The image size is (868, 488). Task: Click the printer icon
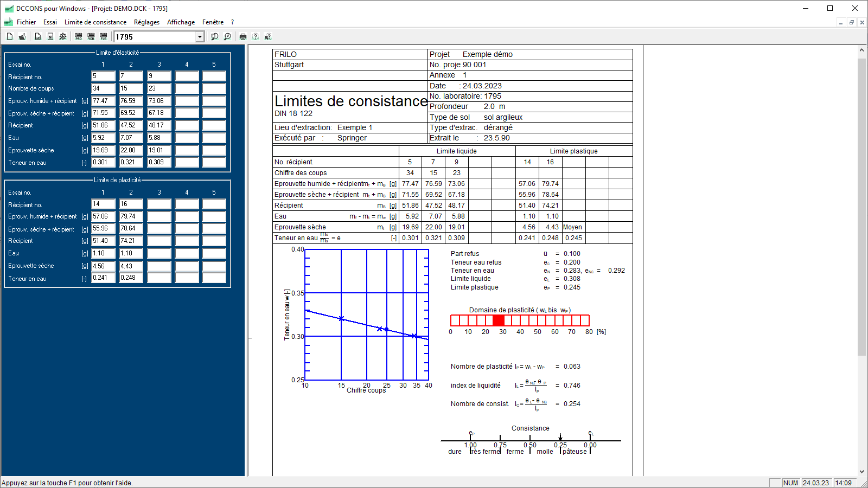tap(243, 36)
